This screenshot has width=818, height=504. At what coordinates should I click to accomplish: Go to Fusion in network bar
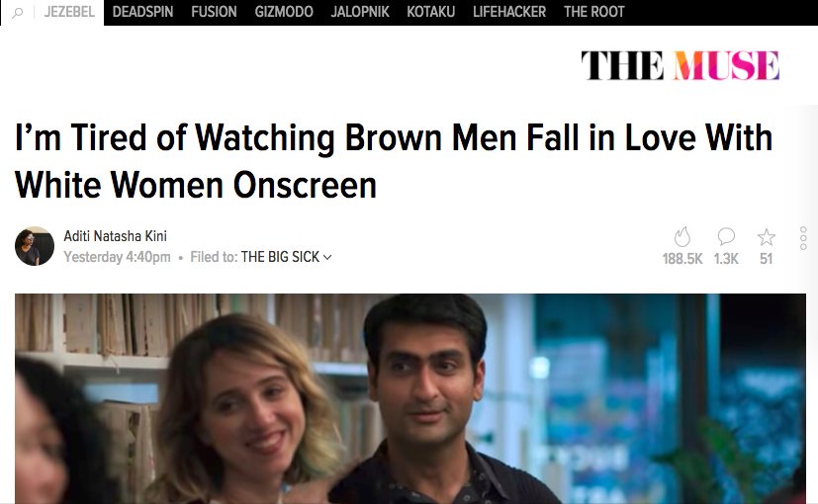coord(214,12)
